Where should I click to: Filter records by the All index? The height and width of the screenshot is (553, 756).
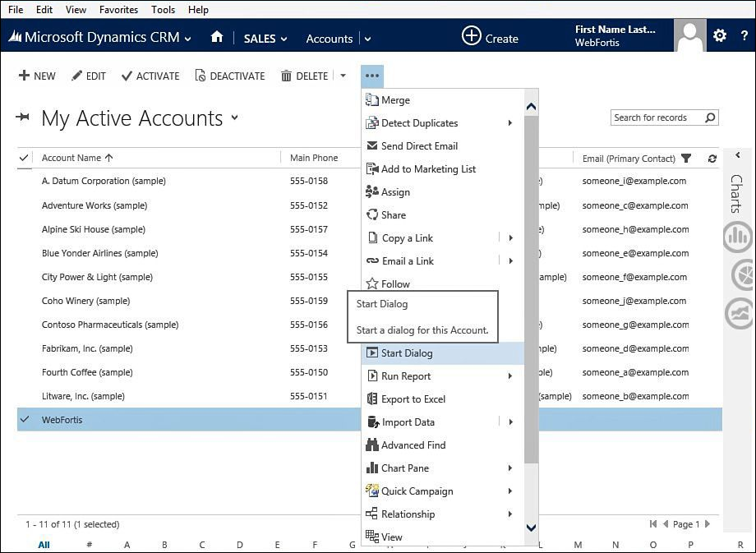click(44, 545)
